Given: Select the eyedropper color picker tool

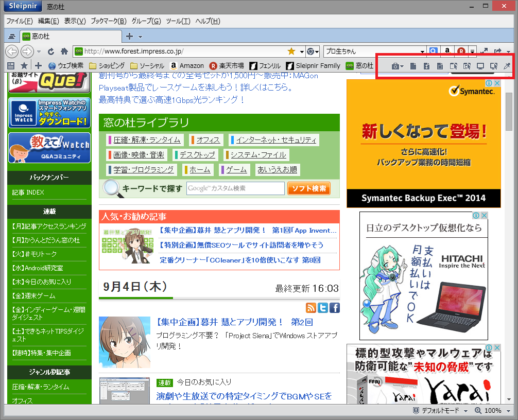Looking at the screenshot, I should [x=508, y=66].
